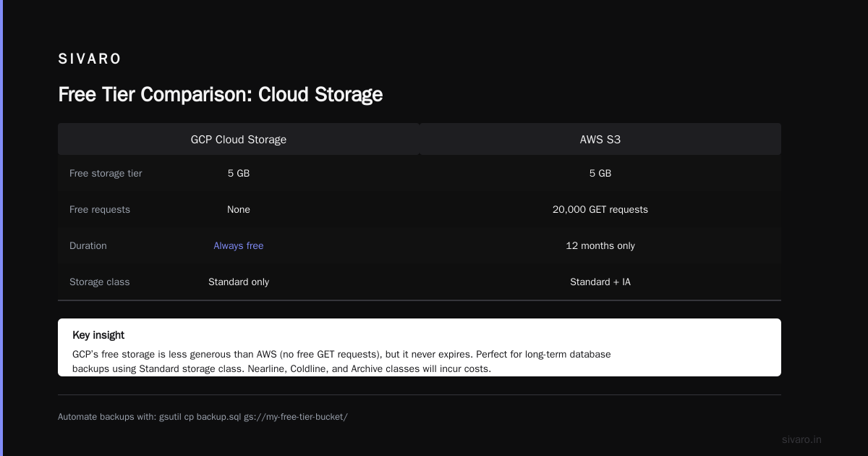This screenshot has height=456, width=868.
Task: Open the sivaro.in footer link
Action: [801, 439]
